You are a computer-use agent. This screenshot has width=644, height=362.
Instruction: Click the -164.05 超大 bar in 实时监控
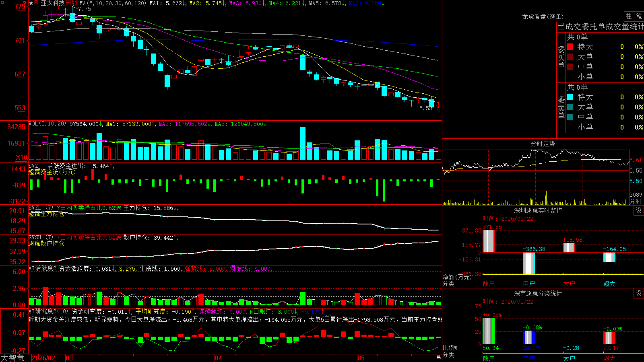point(609,257)
